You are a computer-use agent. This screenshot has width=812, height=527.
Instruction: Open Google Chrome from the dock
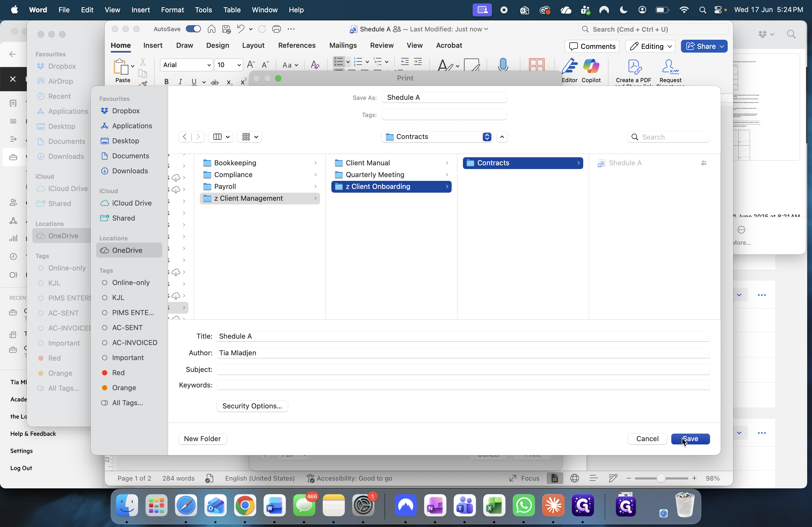245,505
